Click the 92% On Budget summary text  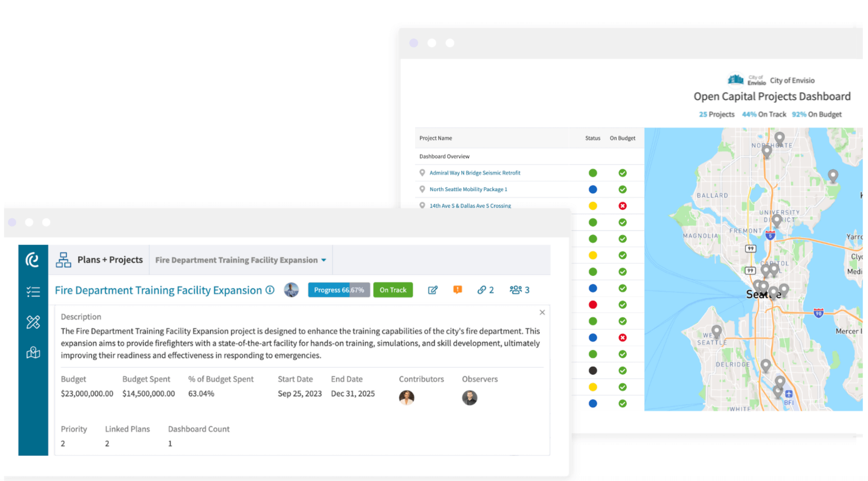[816, 114]
